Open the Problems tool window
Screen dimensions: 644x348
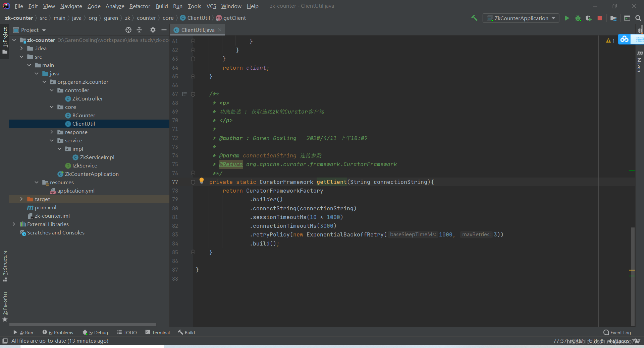58,333
